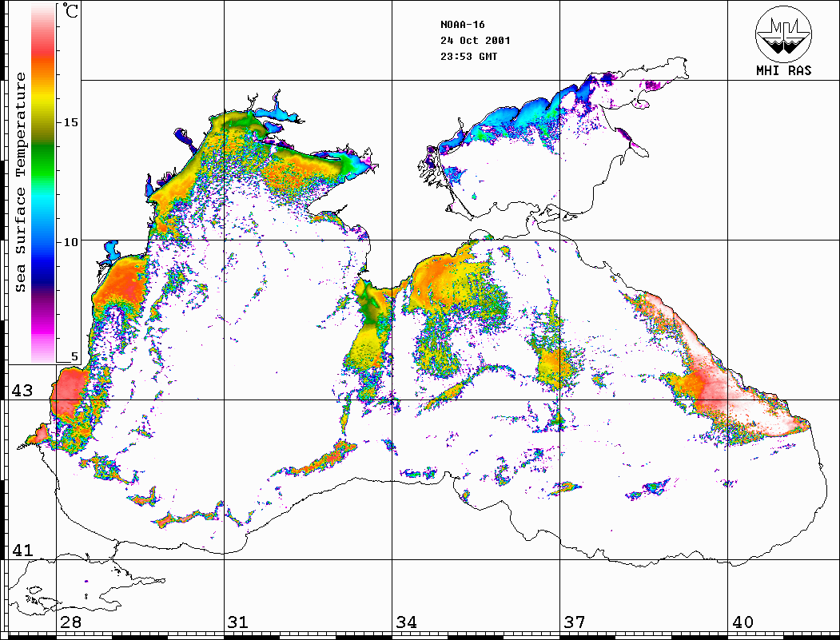The height and width of the screenshot is (640, 840).
Task: Click longitude label '40'
Action: pos(742,622)
